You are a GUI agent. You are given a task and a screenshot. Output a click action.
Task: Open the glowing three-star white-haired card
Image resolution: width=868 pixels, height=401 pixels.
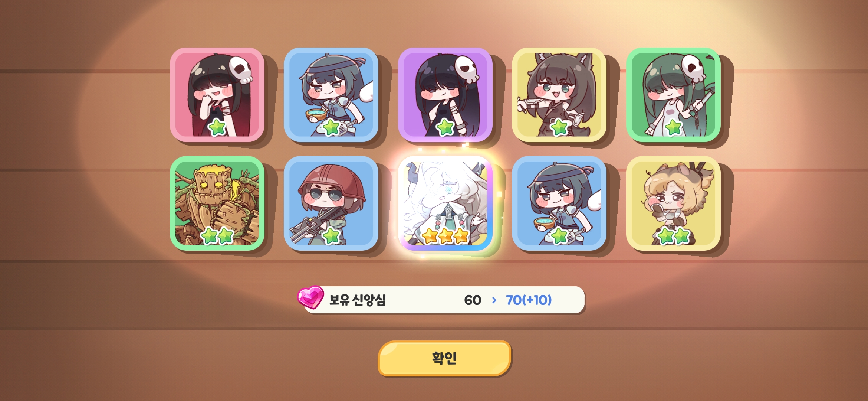445,203
